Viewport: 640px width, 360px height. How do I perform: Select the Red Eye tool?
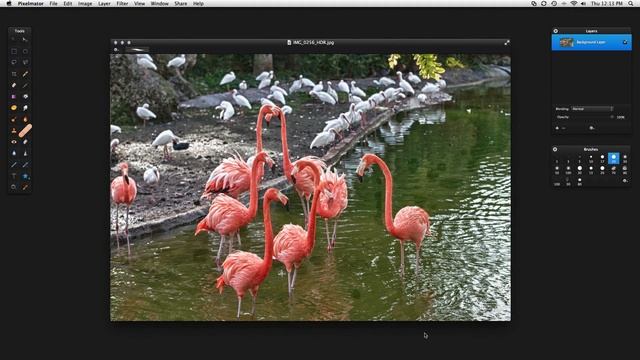(x=14, y=142)
